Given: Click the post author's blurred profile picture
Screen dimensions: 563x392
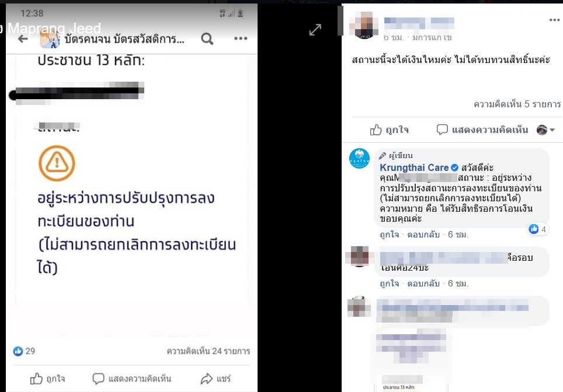Looking at the screenshot, I should pos(364,24).
